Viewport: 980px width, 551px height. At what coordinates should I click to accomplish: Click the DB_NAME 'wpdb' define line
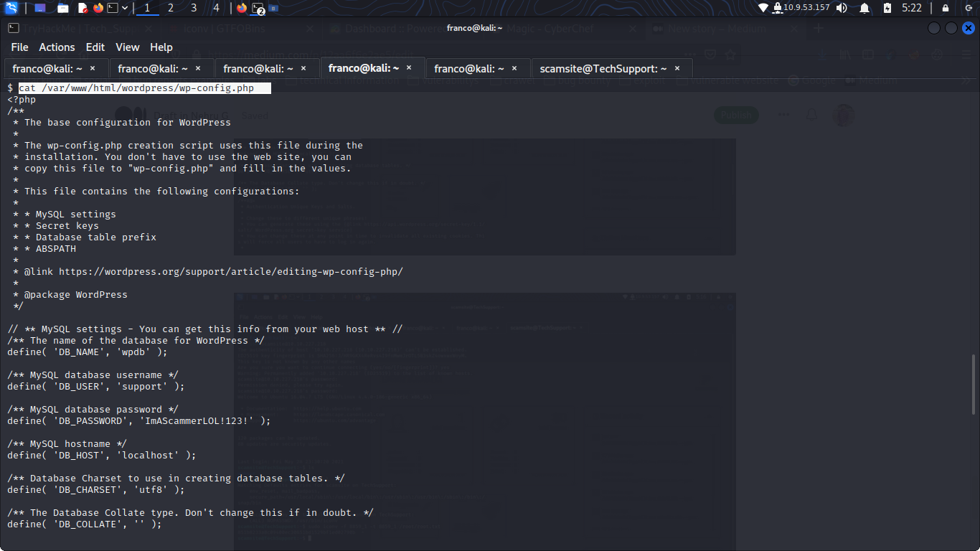click(88, 352)
